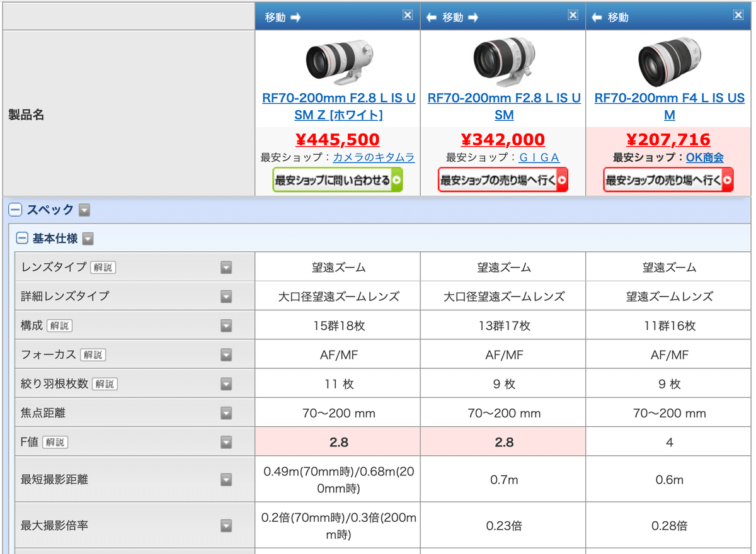
Task: Visit カメラのキタムラ shop link
Action: [374, 157]
